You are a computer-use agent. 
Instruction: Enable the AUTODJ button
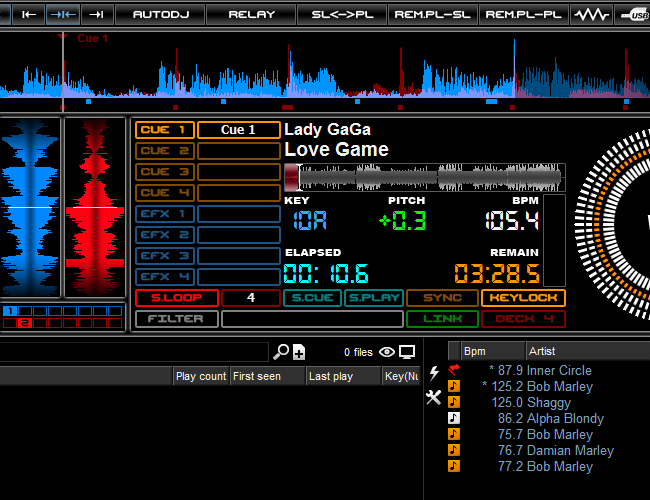click(161, 15)
